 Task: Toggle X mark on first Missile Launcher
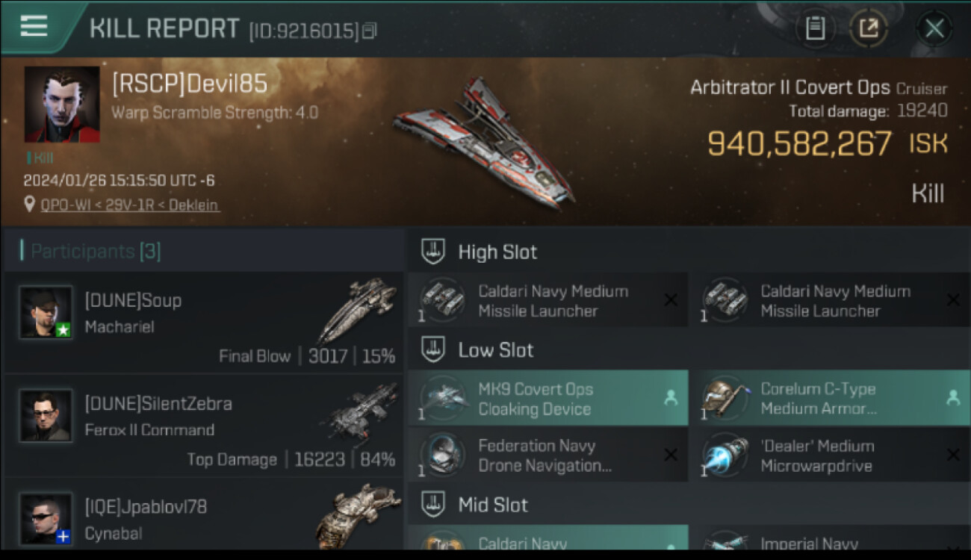tap(671, 300)
